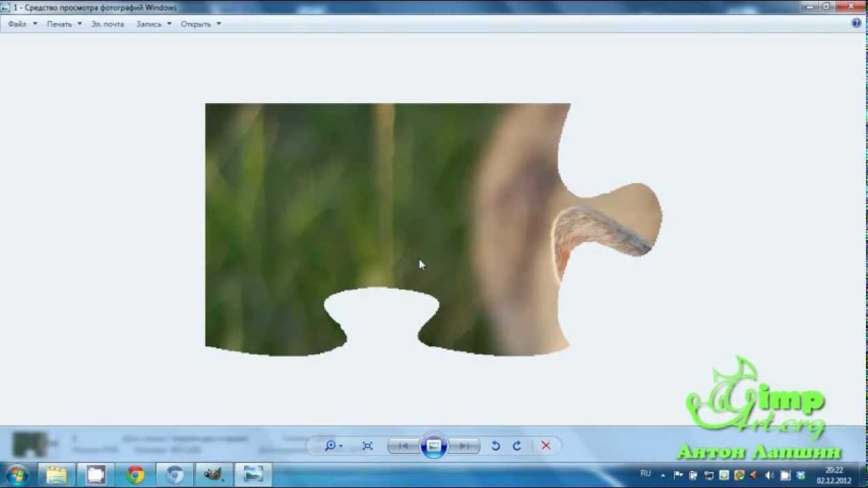Open help with the blue question icon

point(856,23)
